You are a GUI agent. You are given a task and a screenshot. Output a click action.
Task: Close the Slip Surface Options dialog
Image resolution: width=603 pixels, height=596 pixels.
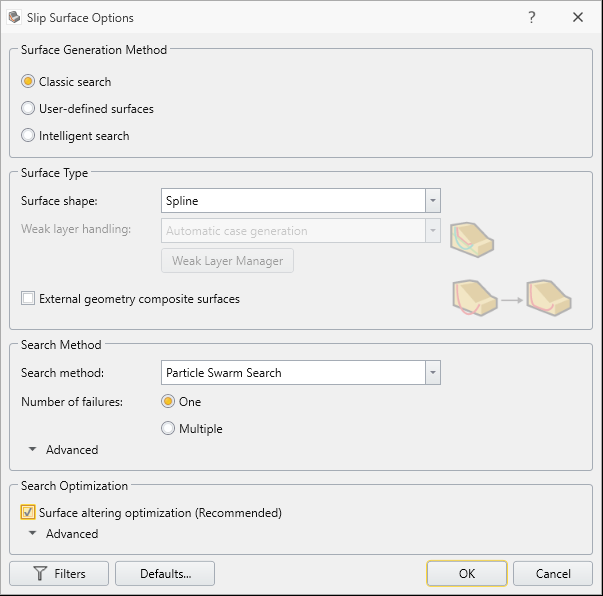coord(578,17)
